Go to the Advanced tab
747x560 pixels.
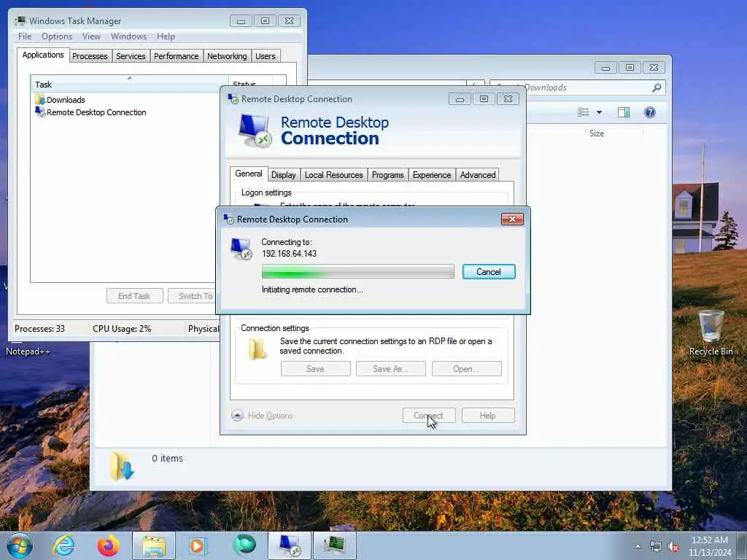pyautogui.click(x=477, y=175)
